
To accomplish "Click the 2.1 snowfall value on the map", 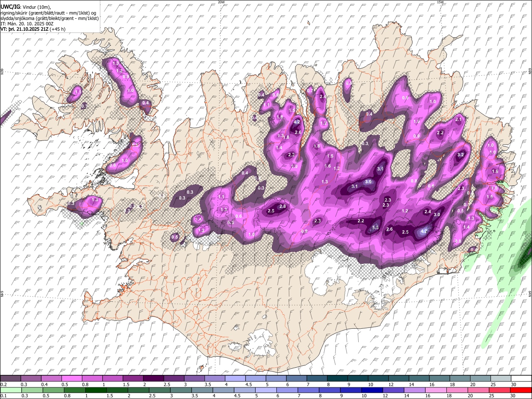I will (458, 119).
